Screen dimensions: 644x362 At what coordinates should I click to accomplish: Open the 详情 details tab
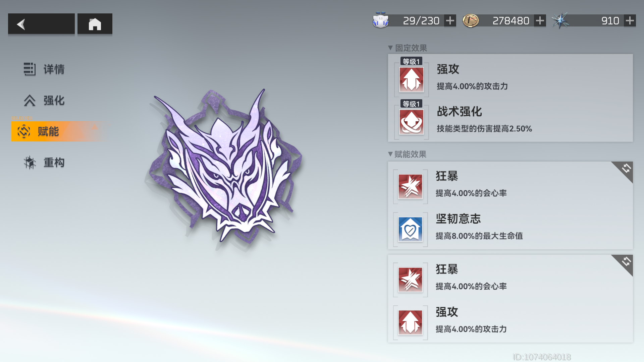(44, 69)
